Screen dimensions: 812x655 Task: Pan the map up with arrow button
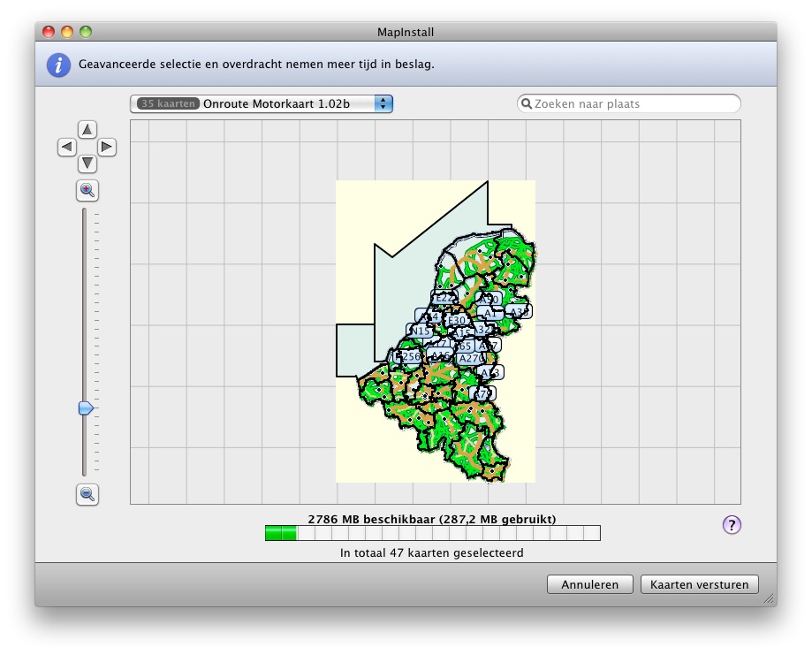[x=87, y=130]
